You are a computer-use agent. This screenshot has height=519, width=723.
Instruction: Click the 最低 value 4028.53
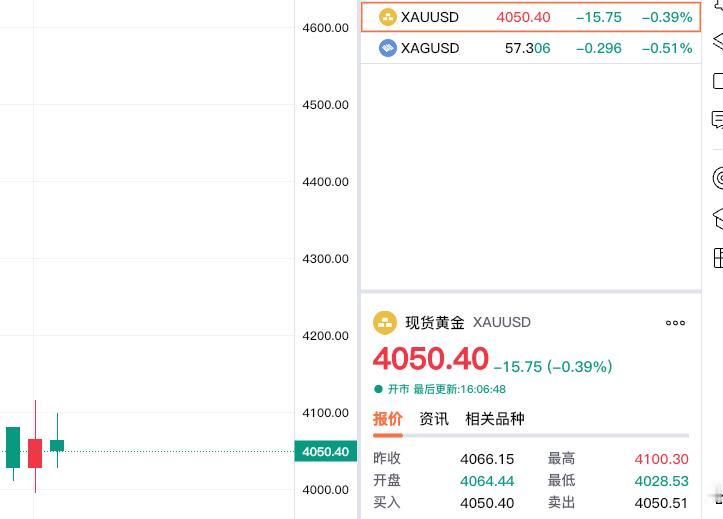click(661, 481)
